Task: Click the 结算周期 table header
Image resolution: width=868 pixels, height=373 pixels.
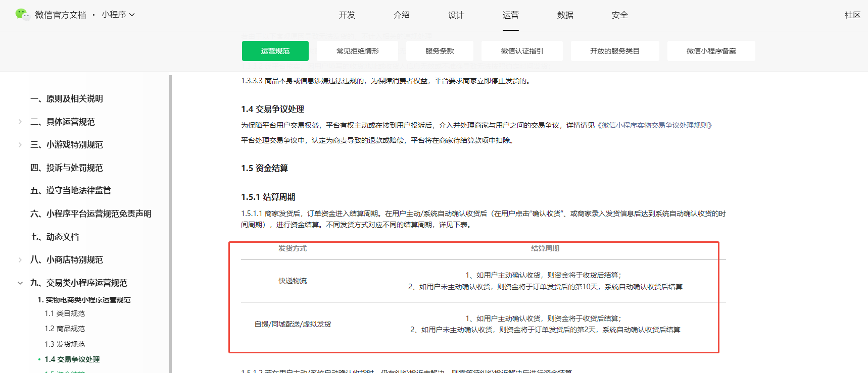Action: pyautogui.click(x=545, y=248)
